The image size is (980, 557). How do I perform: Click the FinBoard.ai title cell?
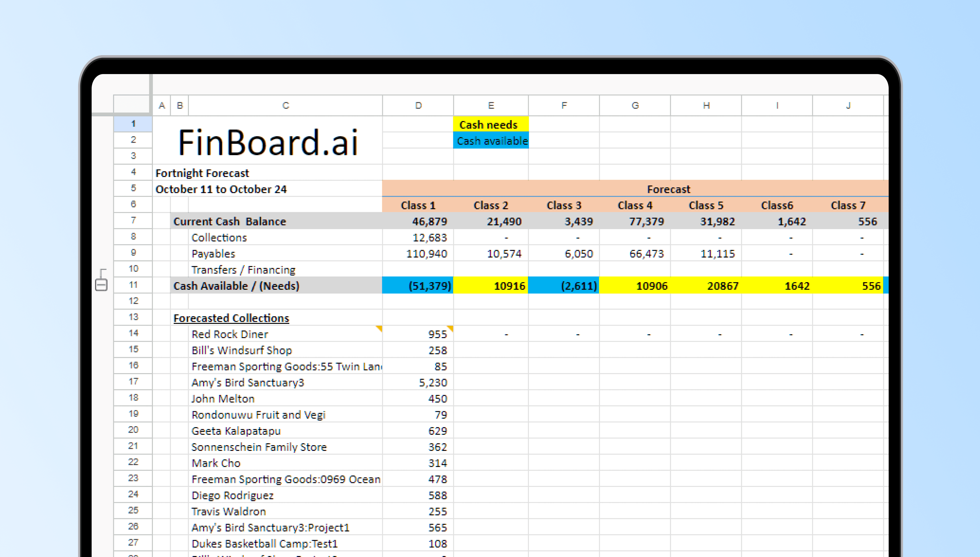coord(268,141)
